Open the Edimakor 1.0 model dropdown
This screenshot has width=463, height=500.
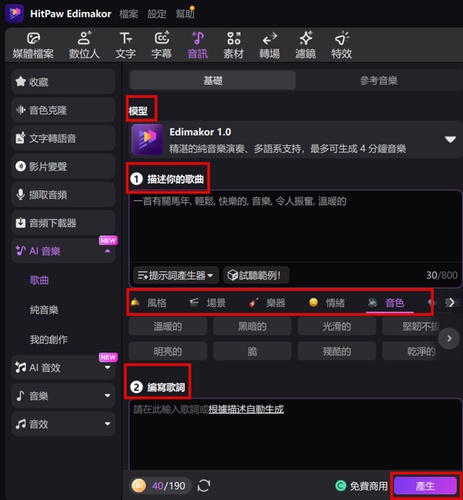450,139
